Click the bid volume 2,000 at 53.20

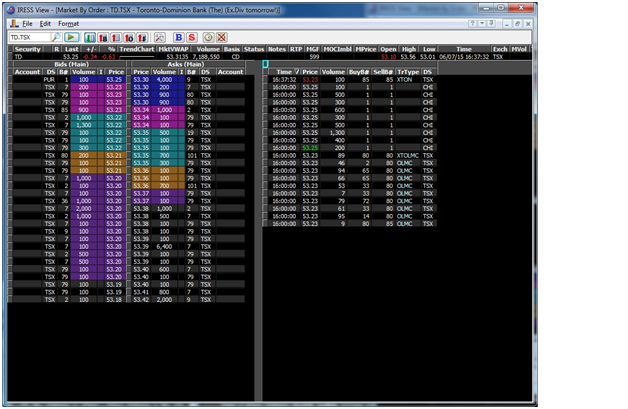point(84,209)
